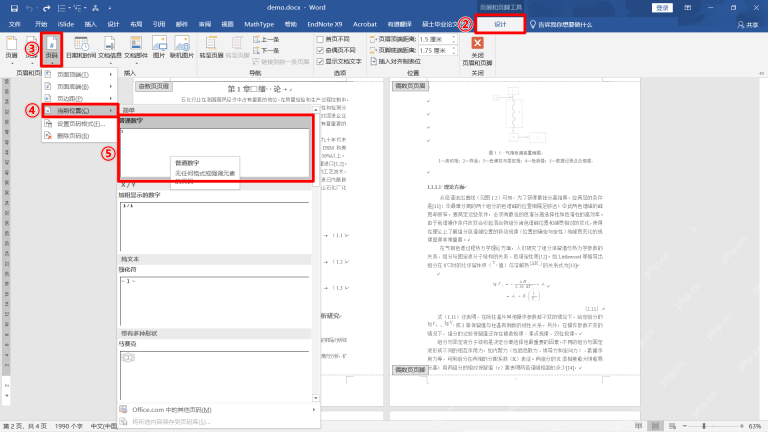Expand Top of Page (页面顶端) submenu
The image size is (768, 432).
click(x=79, y=74)
